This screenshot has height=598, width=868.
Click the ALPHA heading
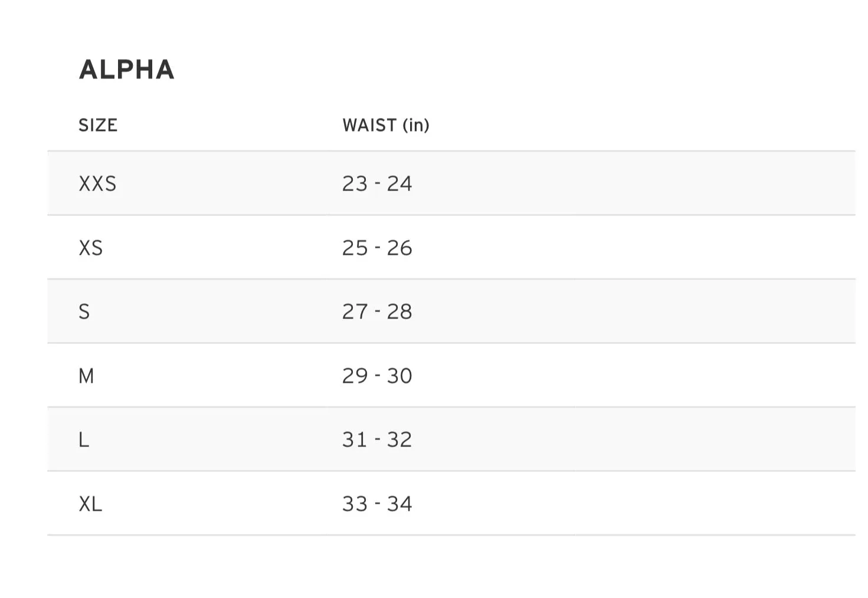[x=127, y=70]
